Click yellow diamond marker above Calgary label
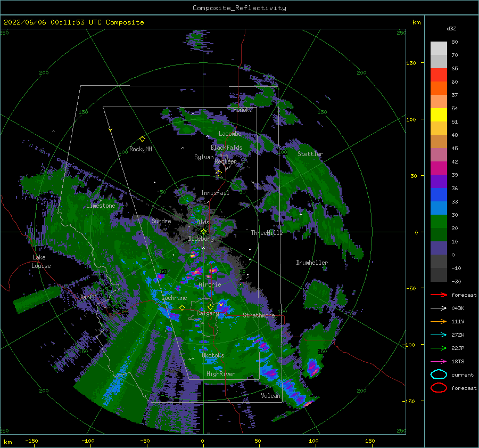479x448 pixels. (x=210, y=307)
